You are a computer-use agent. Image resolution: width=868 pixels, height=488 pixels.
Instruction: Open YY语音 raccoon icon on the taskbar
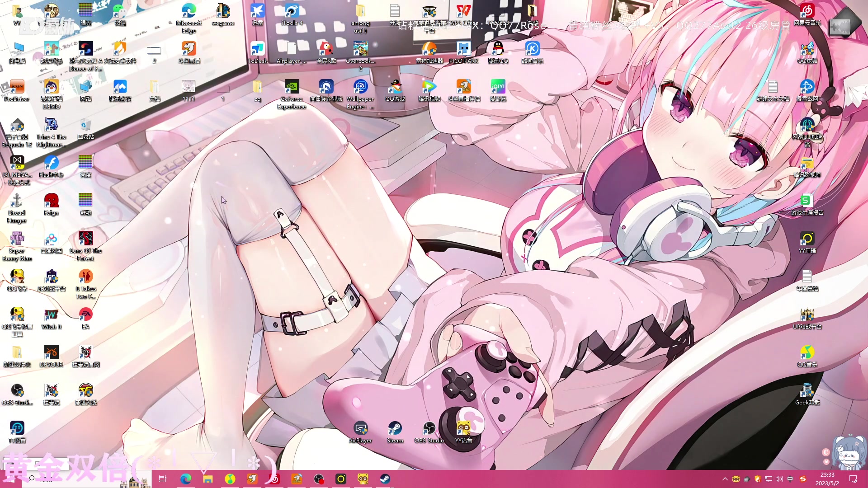coord(363,479)
